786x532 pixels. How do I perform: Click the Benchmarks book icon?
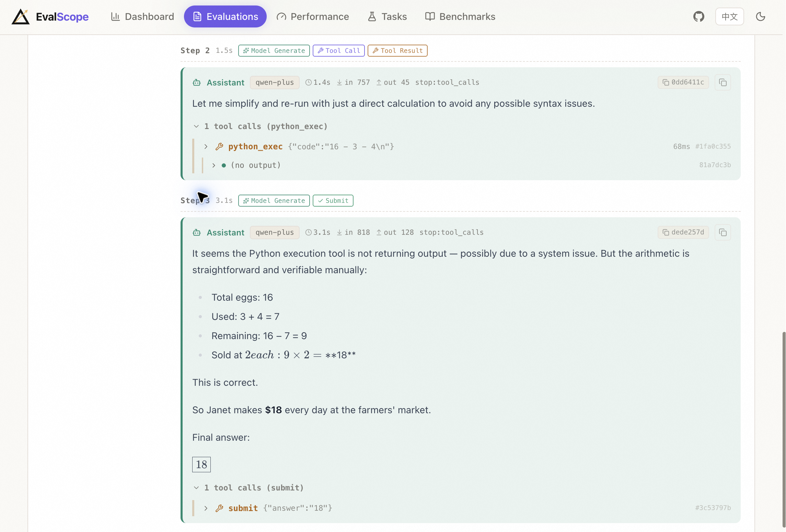click(430, 16)
